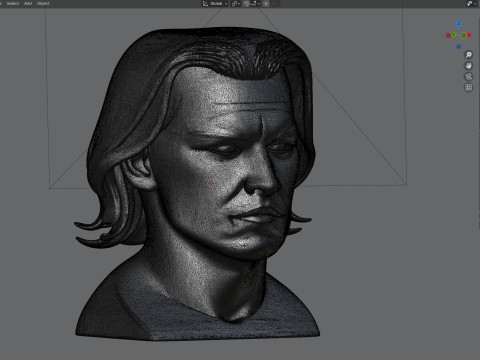Click the unlabeled green negative Y gizmo dot
480x360 pixels.
pos(464,35)
